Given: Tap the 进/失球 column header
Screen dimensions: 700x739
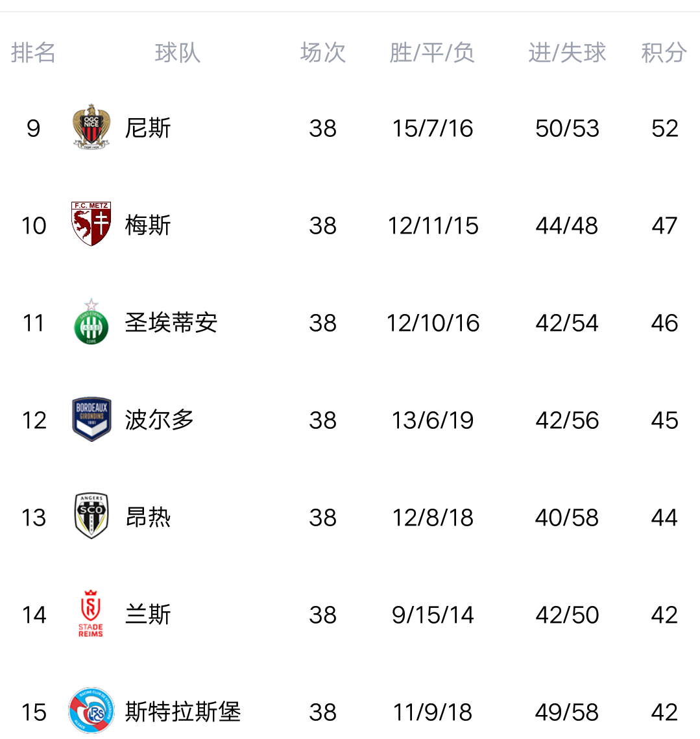Looking at the screenshot, I should [567, 53].
